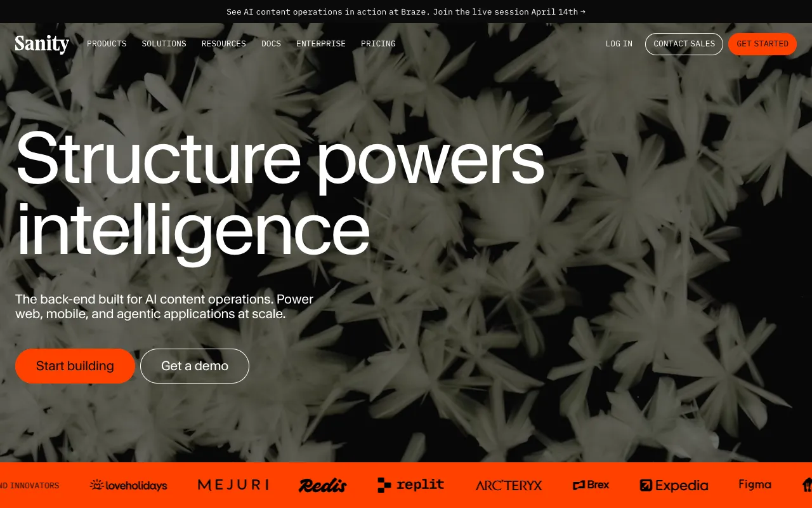
Task: Click the Replit logo in the customer strip
Action: pos(411,485)
